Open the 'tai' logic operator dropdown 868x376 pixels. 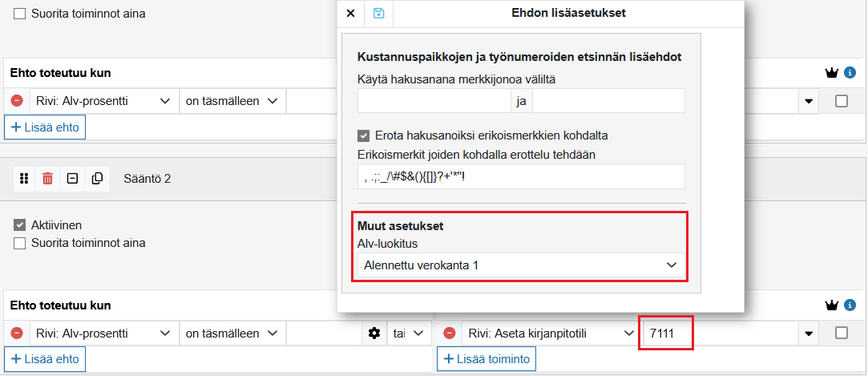coord(408,334)
